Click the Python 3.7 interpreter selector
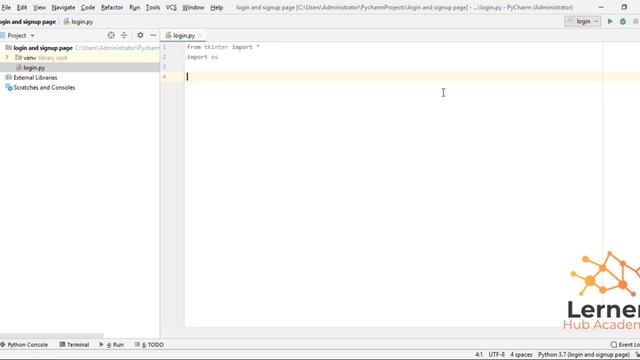Screen dimensions: 640x360 (x=583, y=354)
